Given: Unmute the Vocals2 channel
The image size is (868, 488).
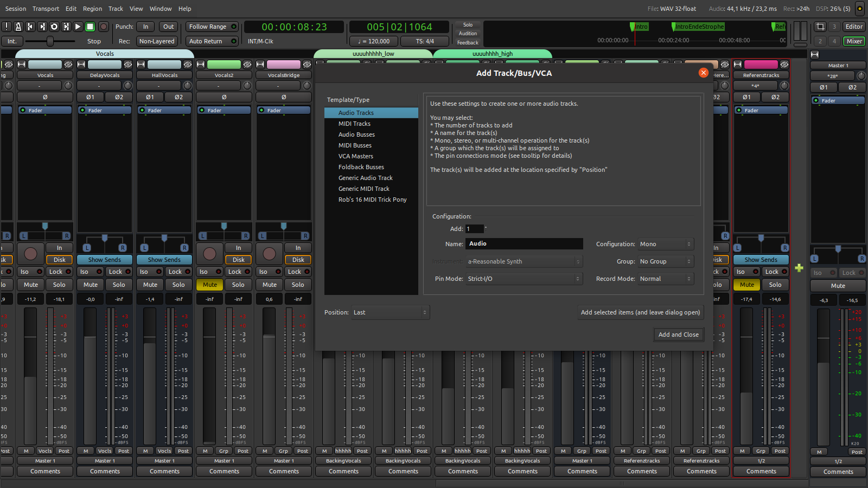Looking at the screenshot, I should (x=209, y=285).
